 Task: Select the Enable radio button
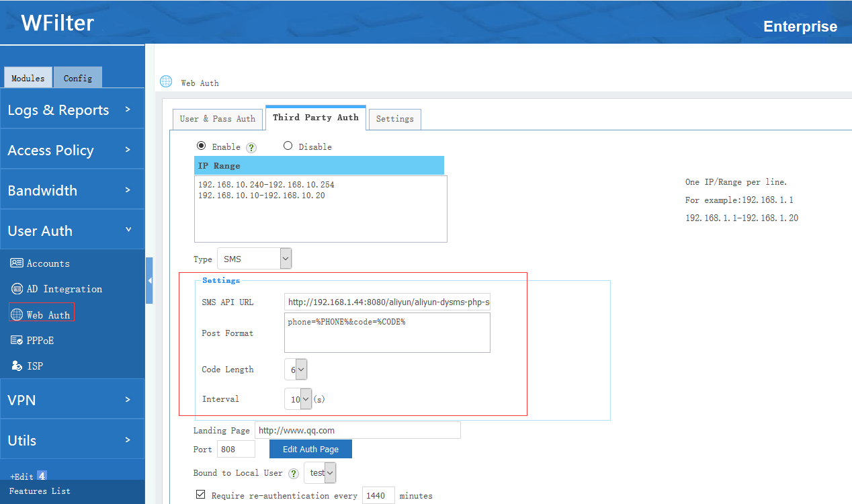click(201, 146)
